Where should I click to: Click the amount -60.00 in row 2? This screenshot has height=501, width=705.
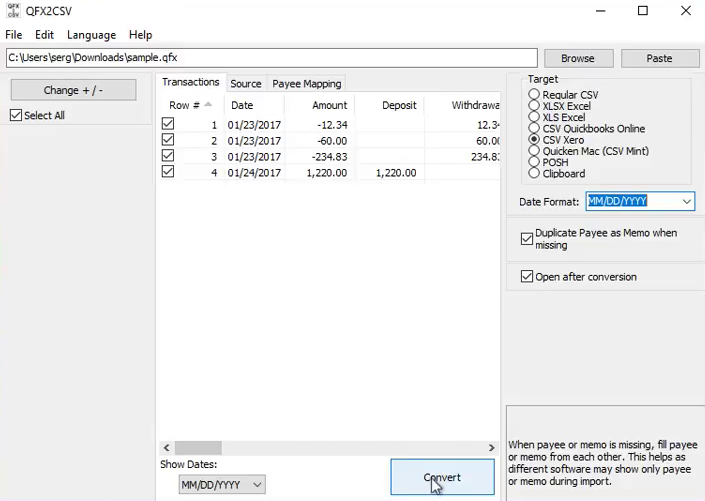(332, 141)
